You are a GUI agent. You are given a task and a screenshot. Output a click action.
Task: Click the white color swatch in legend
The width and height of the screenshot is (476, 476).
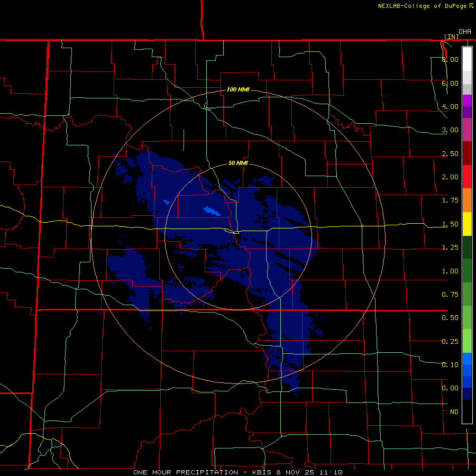tap(467, 59)
